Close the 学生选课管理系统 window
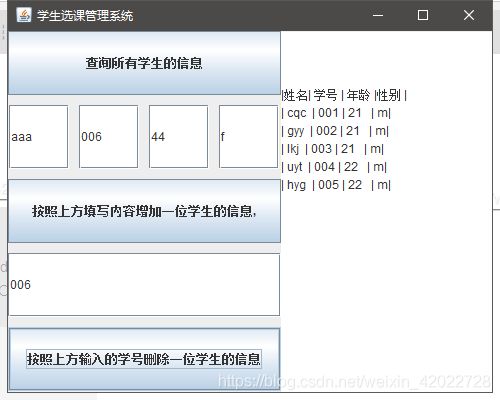 (x=469, y=15)
